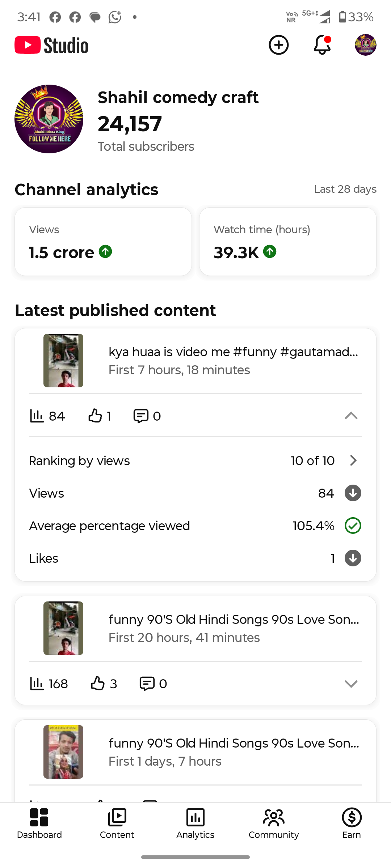This screenshot has height=868, width=391.
Task: Go to the Community tab
Action: point(274,824)
